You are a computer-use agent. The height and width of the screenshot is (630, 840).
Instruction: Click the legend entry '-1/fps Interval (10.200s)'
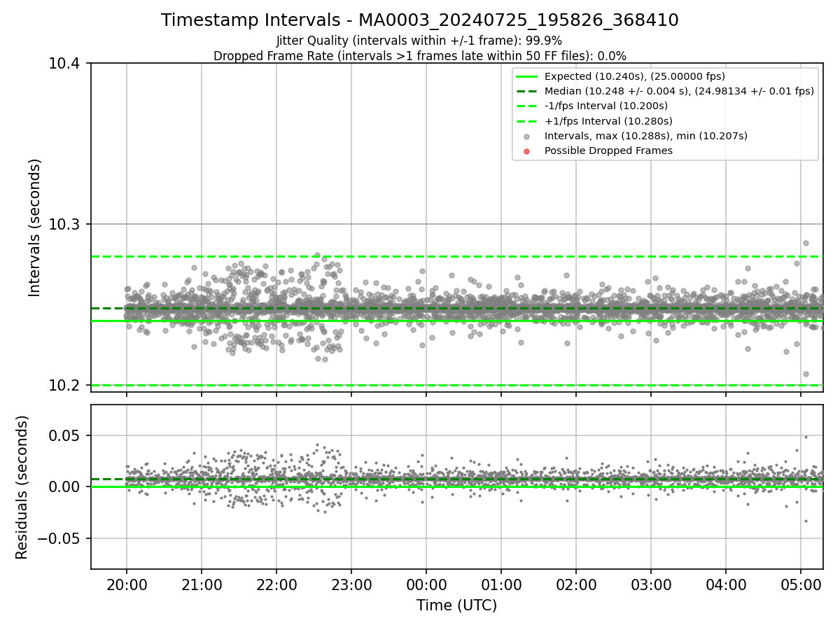[x=605, y=106]
